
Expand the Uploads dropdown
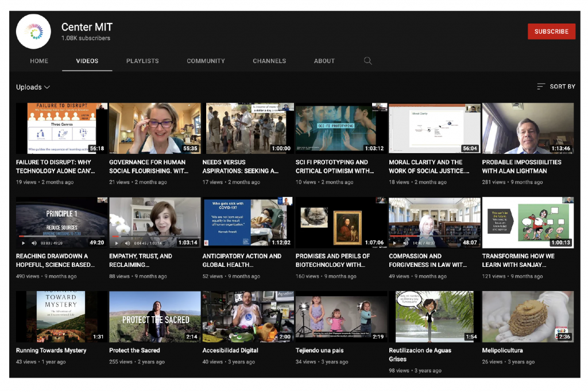point(33,87)
